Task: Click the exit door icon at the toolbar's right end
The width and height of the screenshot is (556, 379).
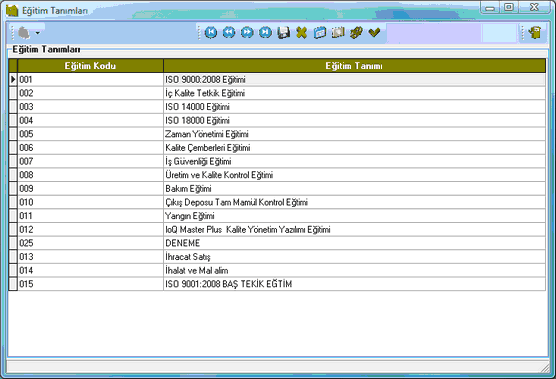Action: [x=535, y=33]
